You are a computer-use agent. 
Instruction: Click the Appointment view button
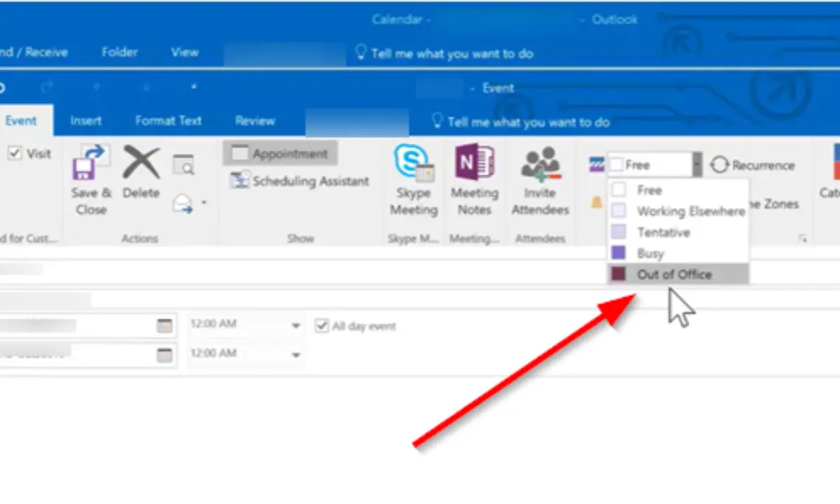point(280,153)
